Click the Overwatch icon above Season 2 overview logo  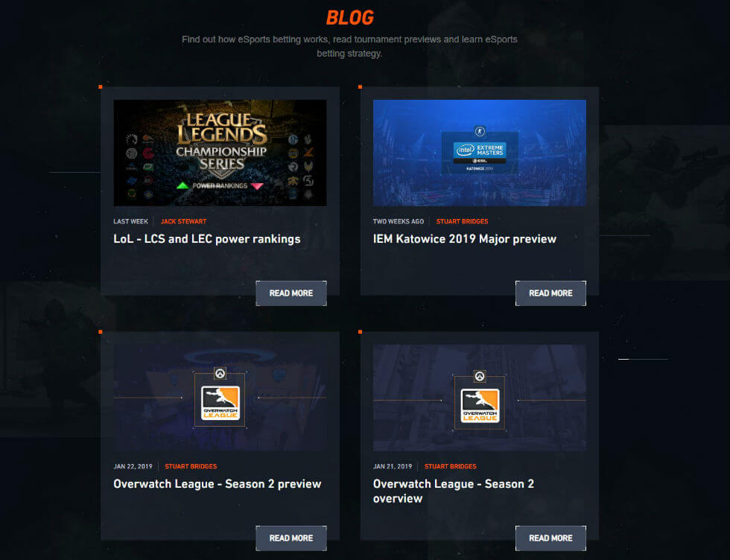point(480,376)
